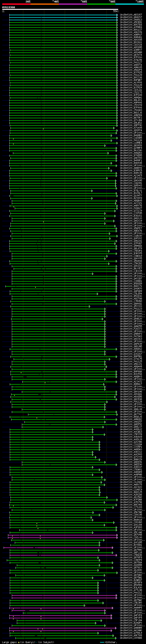Select label UniRef100_Q3HRY7
The height and width of the screenshot is (644, 146).
pyautogui.click(x=131, y=50)
